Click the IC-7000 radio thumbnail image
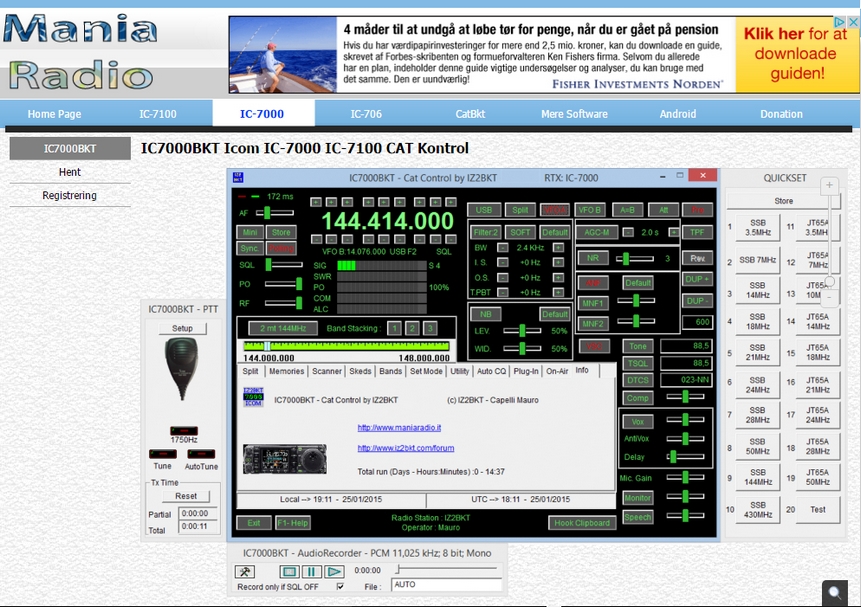The height and width of the screenshot is (607, 861). [284, 459]
